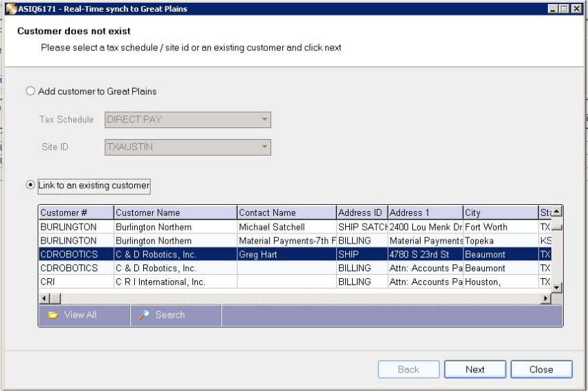Click the Search button
The height and width of the screenshot is (391, 588).
click(176, 315)
